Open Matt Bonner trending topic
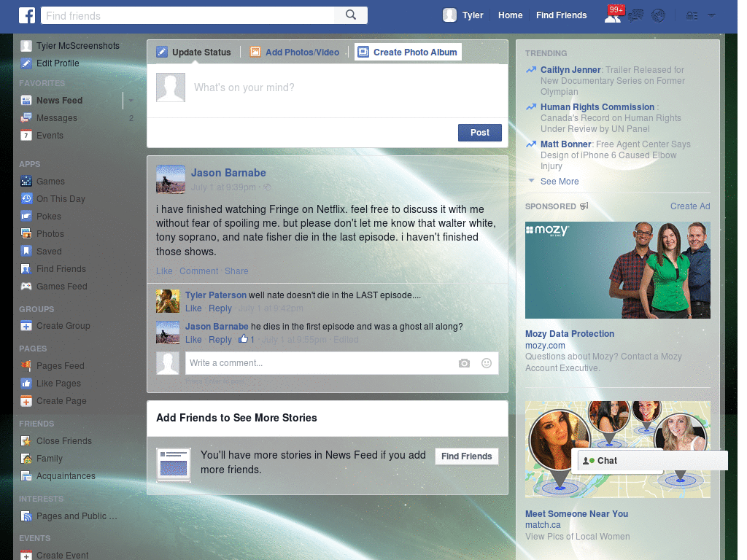The image size is (747, 560). pyautogui.click(x=565, y=144)
